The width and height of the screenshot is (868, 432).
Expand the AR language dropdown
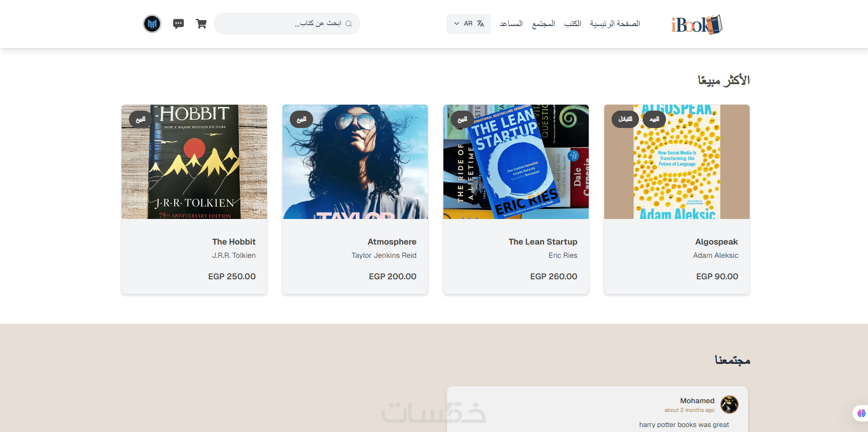[x=469, y=24]
